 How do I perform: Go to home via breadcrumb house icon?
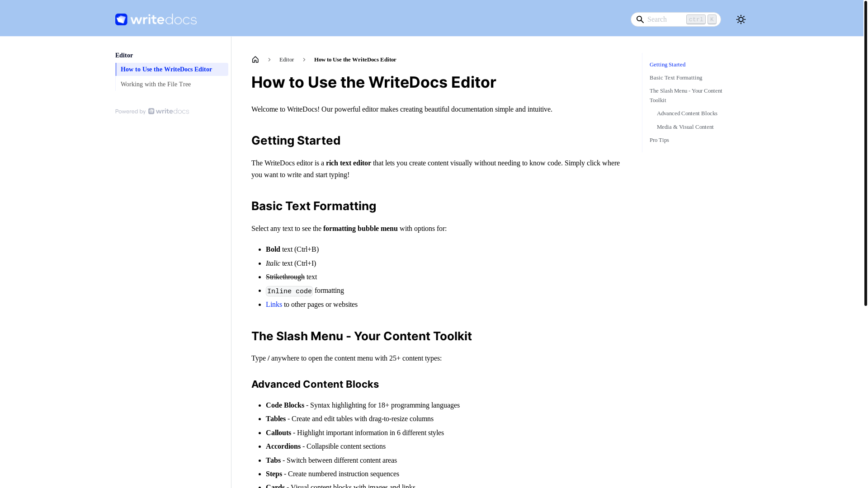coord(255,60)
